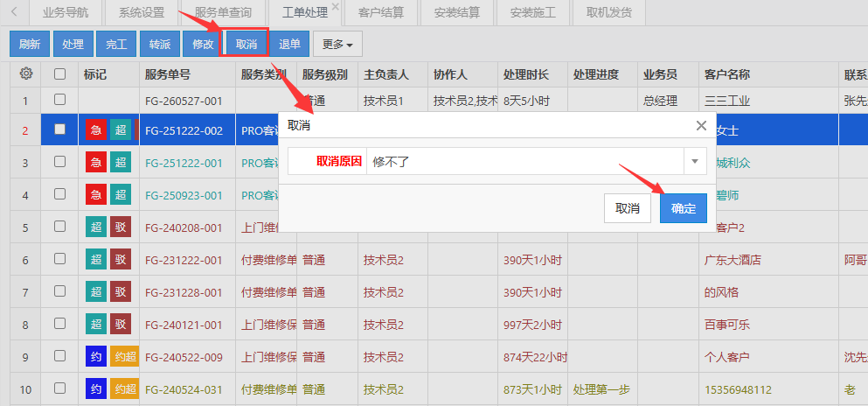868x406 pixels.
Task: Check the box for row FG-260527-001
Action: tap(59, 100)
